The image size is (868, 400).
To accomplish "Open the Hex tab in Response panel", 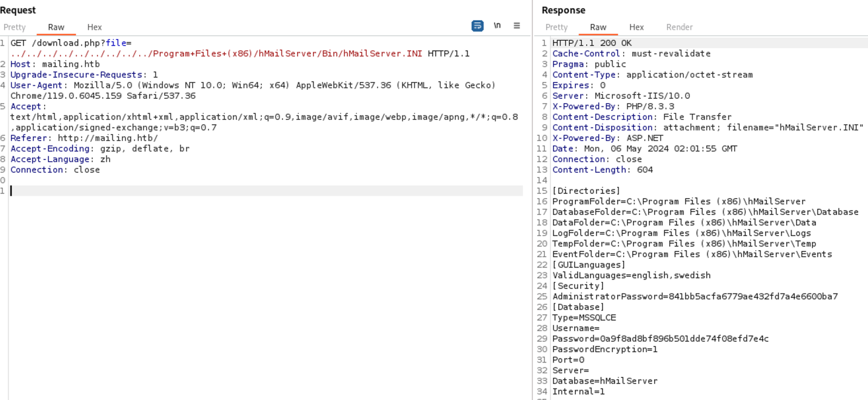I will [x=637, y=27].
